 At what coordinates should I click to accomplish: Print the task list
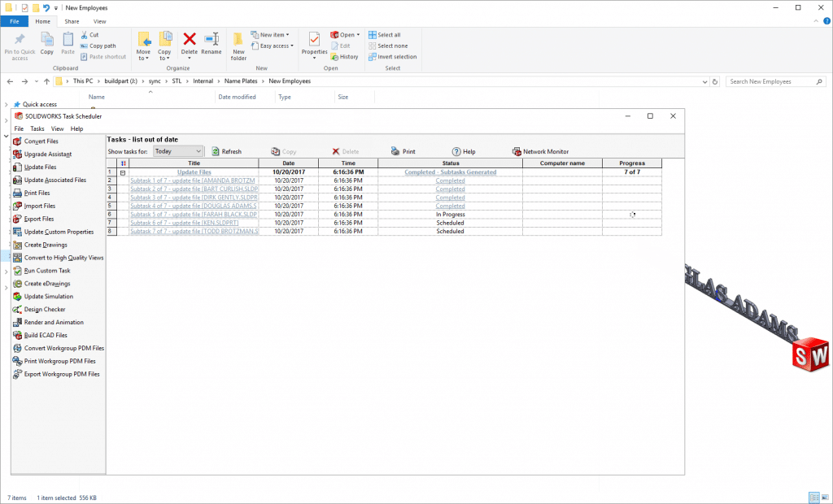coord(403,151)
